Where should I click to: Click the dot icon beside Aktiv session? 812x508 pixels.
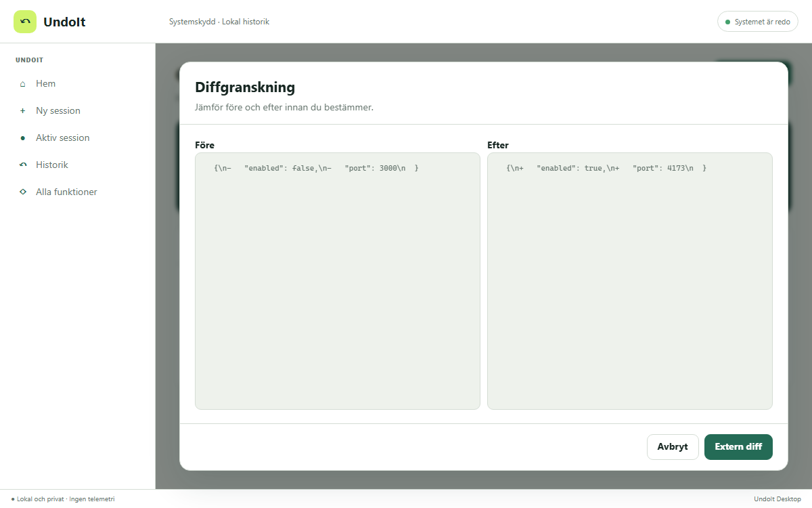[23, 138]
